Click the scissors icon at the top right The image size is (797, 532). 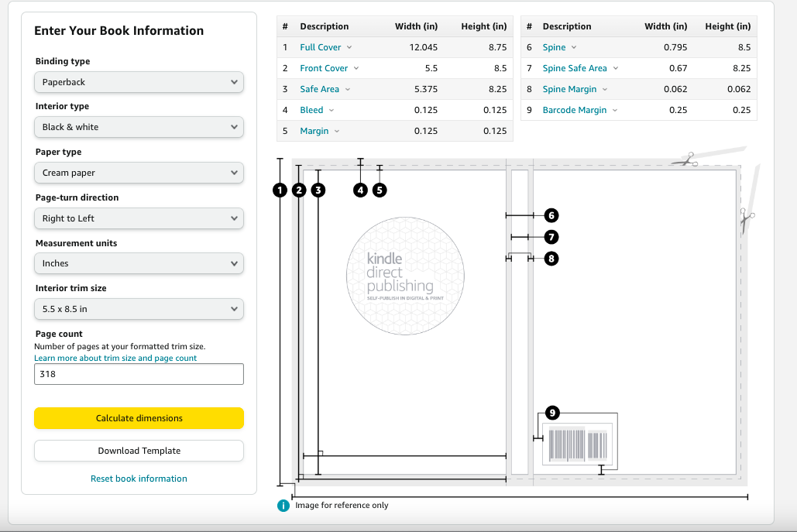pyautogui.click(x=684, y=160)
